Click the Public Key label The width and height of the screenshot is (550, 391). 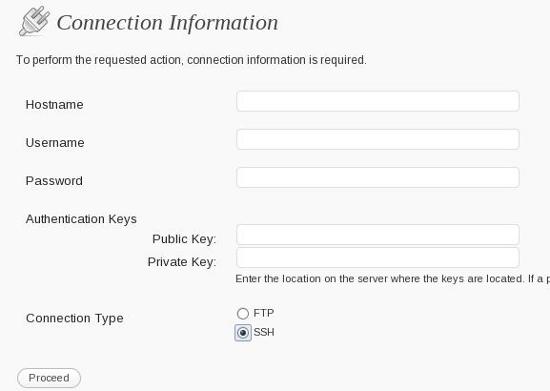[x=184, y=239]
